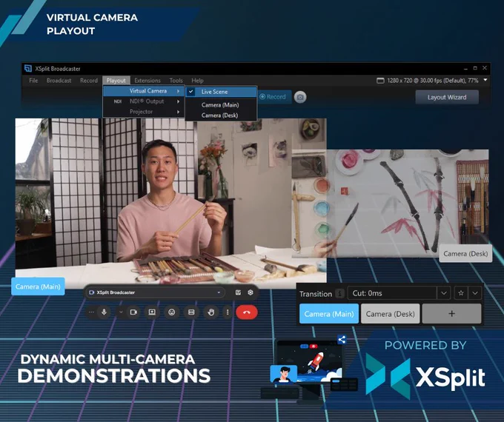Open the Record menu in the menu bar
The height and width of the screenshot is (422, 504).
coord(89,81)
